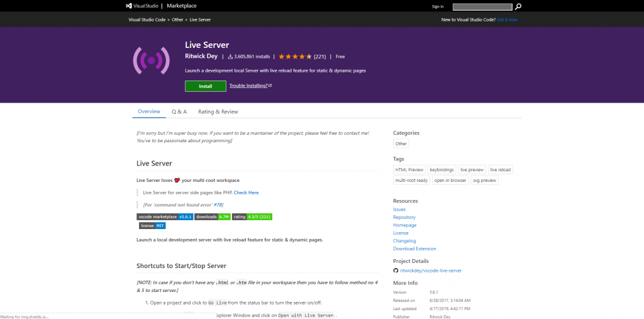Select the keybindings tag
This screenshot has height=319, width=644.
tap(441, 169)
